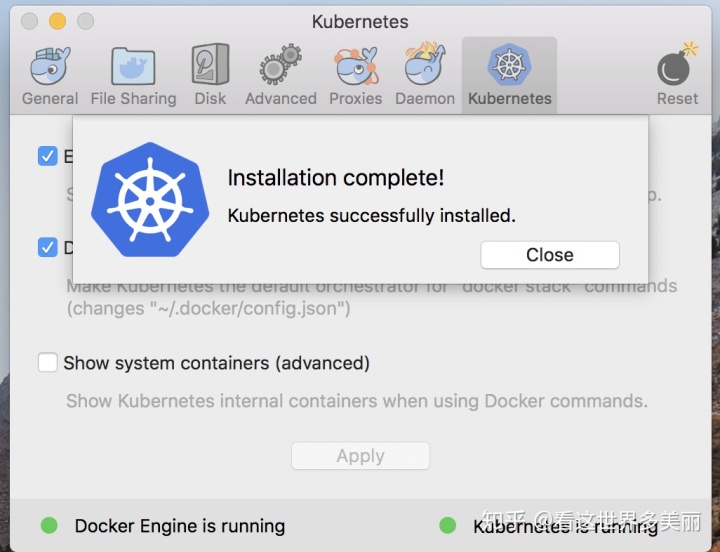Image resolution: width=720 pixels, height=552 pixels.
Task: Select the Proxies whale tab
Action: click(355, 76)
